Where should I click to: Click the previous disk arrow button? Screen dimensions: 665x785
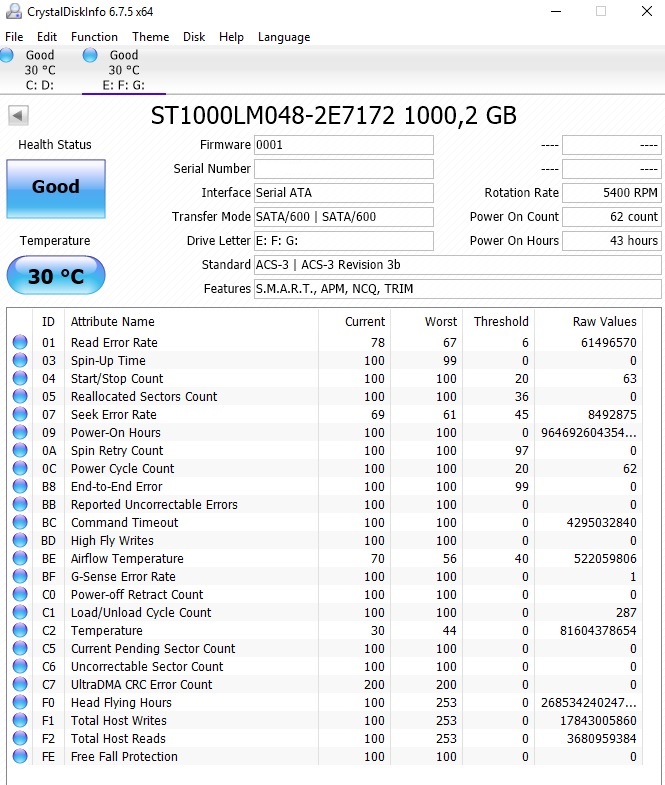18,116
